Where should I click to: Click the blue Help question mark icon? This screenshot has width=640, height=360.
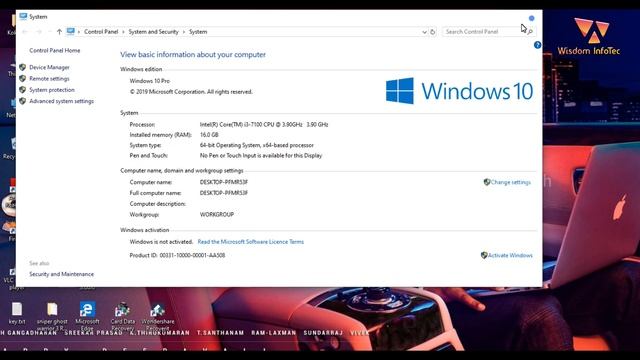click(538, 45)
